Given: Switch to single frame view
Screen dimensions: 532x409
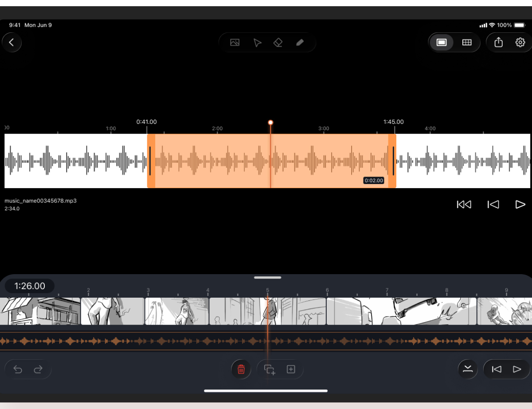Looking at the screenshot, I should click(x=442, y=43).
